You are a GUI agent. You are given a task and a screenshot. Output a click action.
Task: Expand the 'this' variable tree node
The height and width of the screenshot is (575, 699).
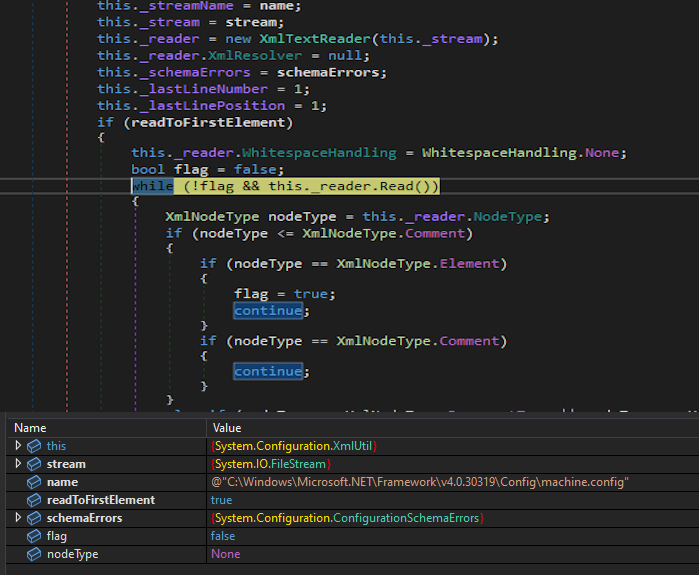(x=17, y=446)
